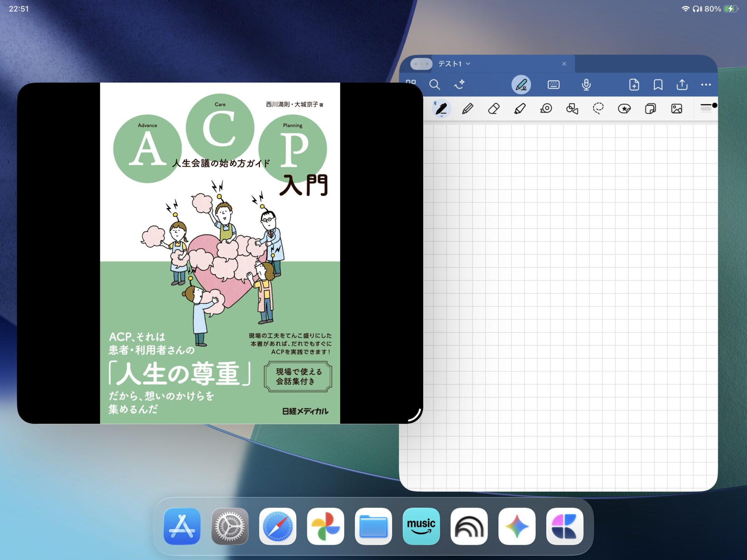Open the share and export button
Screen dimensions: 747x560
click(682, 84)
